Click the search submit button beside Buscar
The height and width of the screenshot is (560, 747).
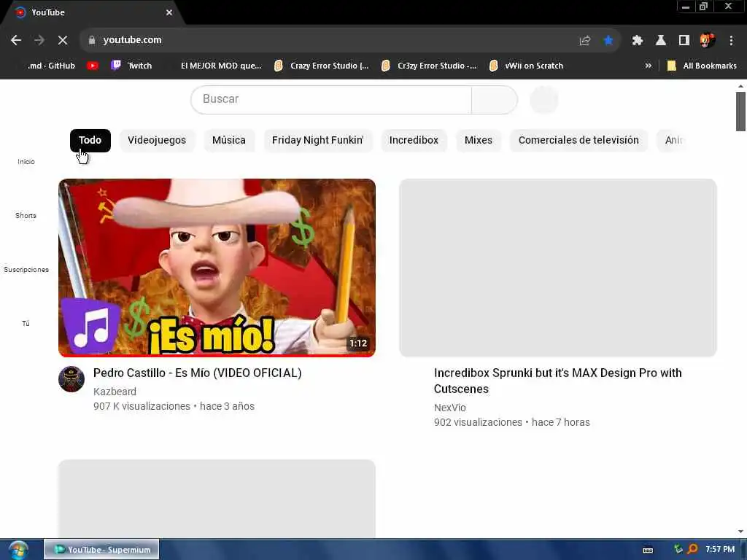click(x=495, y=99)
